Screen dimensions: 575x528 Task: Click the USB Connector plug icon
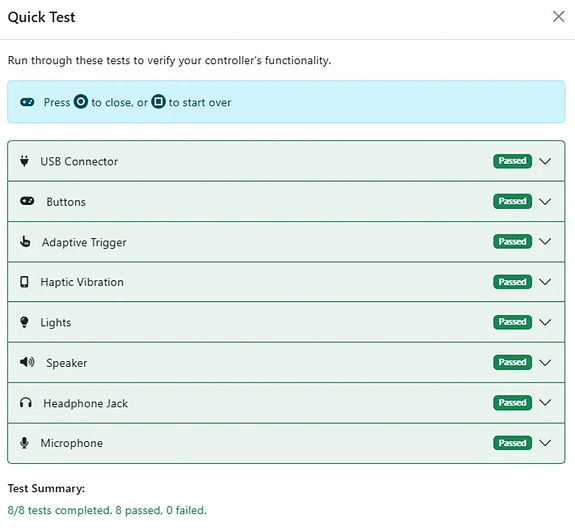click(24, 161)
